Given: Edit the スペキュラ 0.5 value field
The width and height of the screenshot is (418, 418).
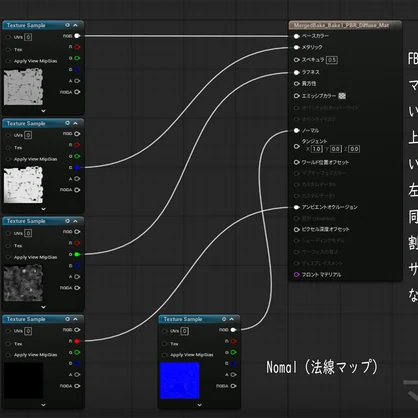Looking at the screenshot, I should pyautogui.click(x=332, y=60).
